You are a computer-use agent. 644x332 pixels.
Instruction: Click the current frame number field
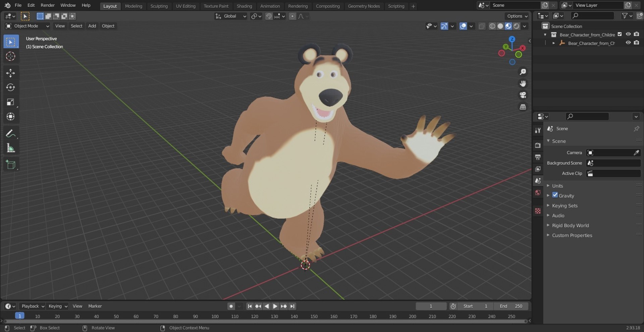(x=431, y=306)
